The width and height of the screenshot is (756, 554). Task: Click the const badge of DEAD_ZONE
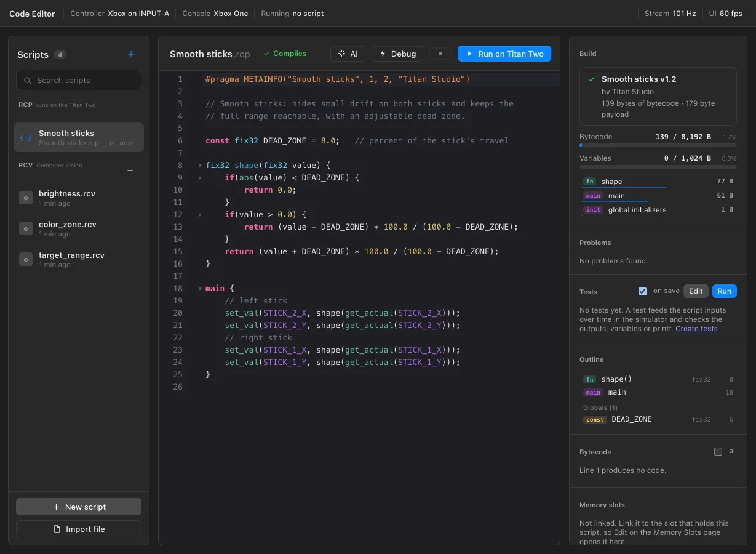[595, 419]
